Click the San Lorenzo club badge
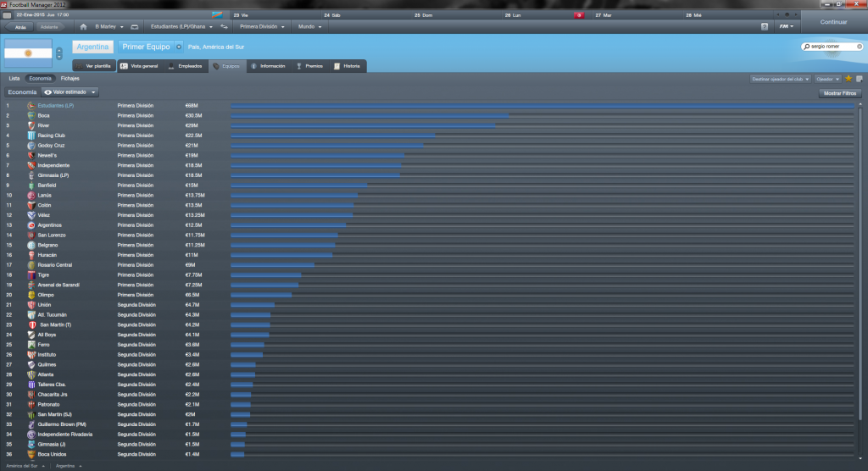 (x=31, y=235)
